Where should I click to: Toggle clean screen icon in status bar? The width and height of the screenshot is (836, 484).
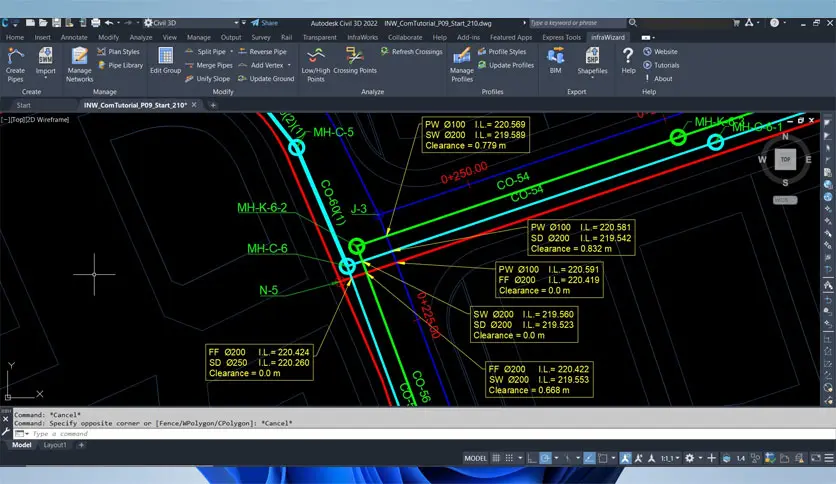[815, 458]
